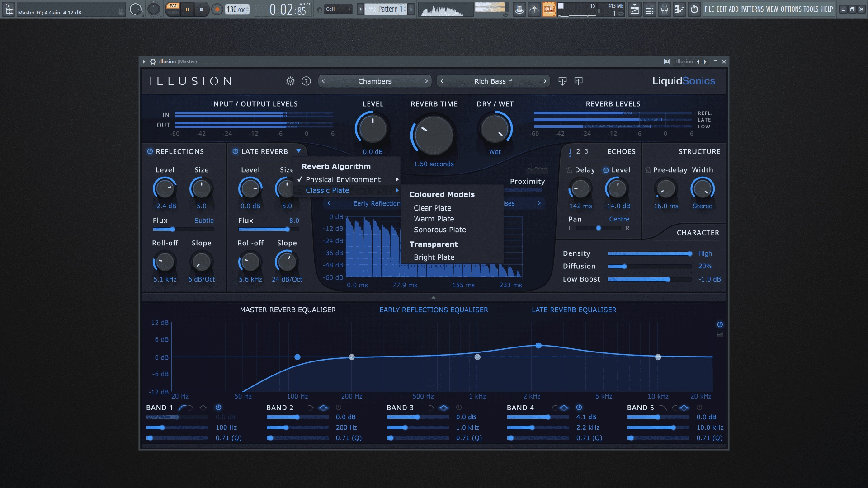Toggle the Late Reverb power button
The height and width of the screenshot is (488, 868).
click(235, 151)
